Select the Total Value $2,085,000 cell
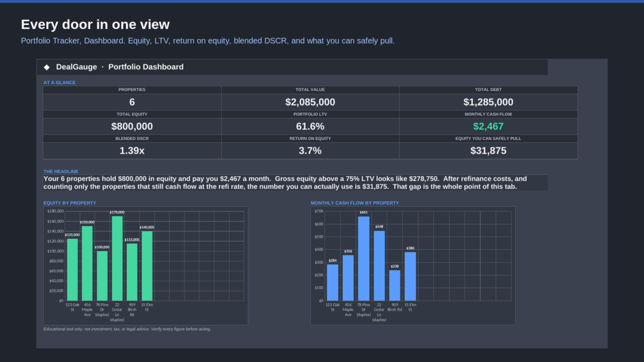Screen dimensions: 644x362 point(310,102)
